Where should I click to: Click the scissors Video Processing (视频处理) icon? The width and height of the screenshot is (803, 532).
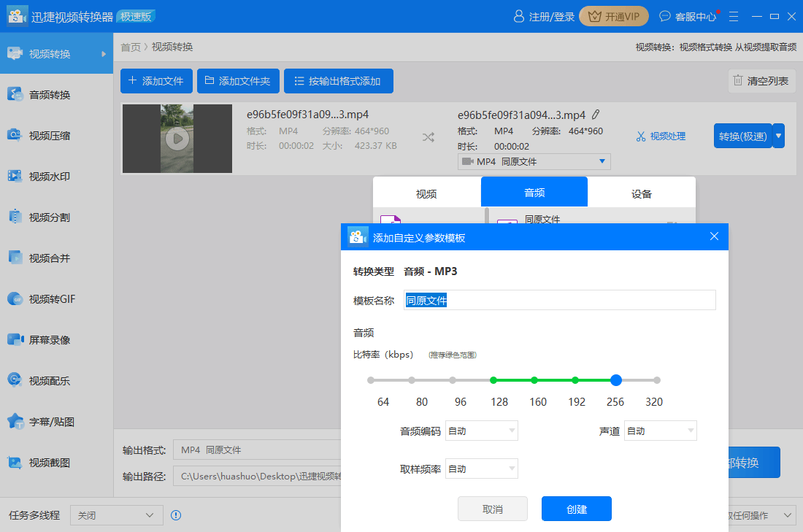[x=641, y=136]
